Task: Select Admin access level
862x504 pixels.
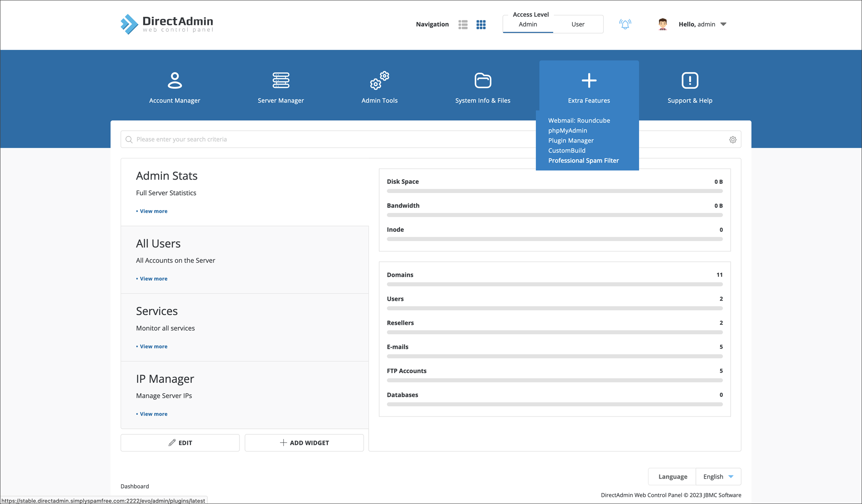Action: click(528, 24)
